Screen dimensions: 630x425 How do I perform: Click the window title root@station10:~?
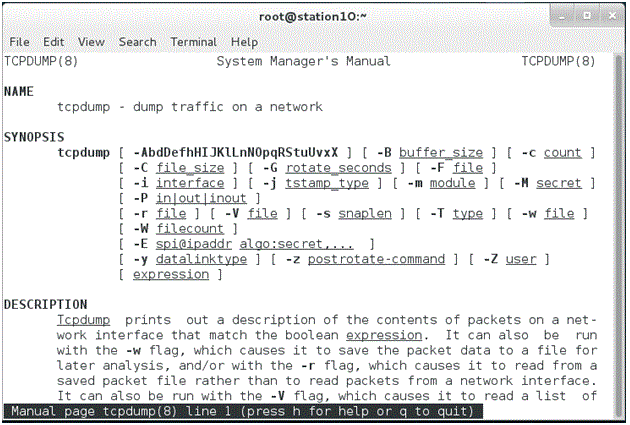pyautogui.click(x=313, y=16)
